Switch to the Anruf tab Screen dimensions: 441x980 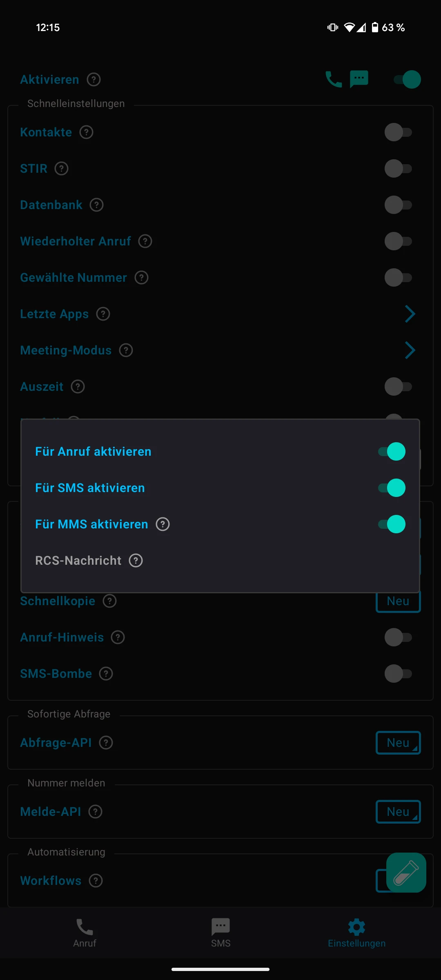[85, 933]
